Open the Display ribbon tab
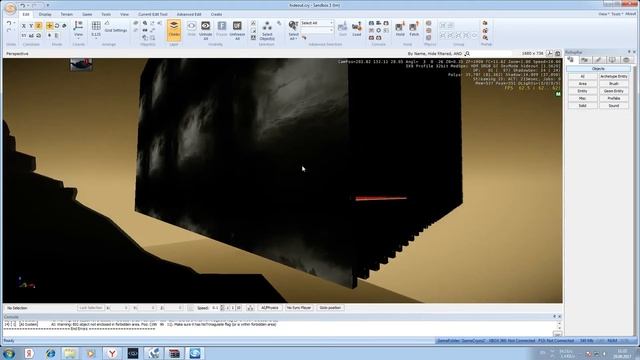Screen dimensions: 640x360 click(x=45, y=14)
